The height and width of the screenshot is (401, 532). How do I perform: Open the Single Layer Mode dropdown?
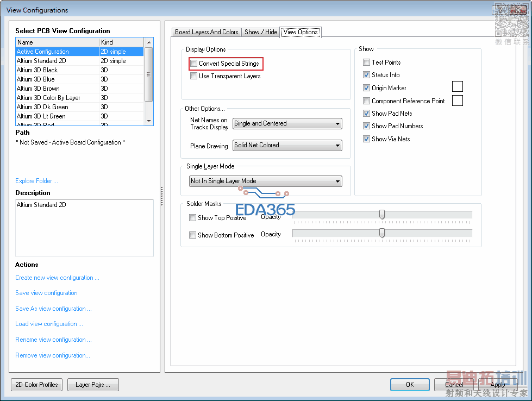coord(265,181)
